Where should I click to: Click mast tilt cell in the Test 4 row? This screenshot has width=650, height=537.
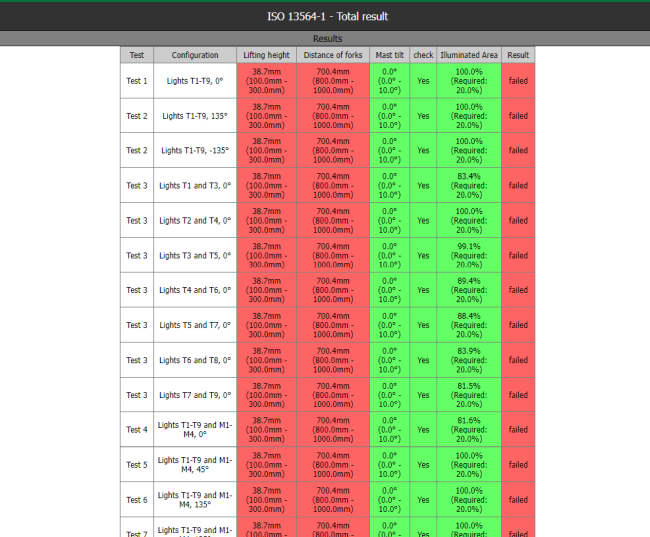[x=390, y=430]
